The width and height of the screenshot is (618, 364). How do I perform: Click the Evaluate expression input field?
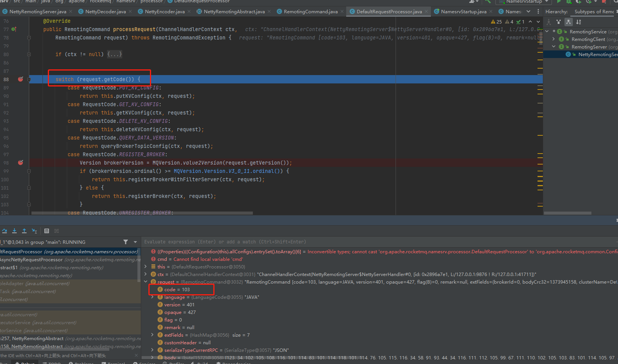[x=380, y=242]
